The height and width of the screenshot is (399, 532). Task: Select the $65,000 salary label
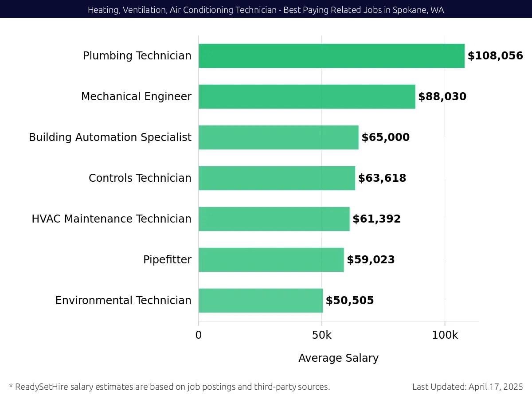coord(386,137)
